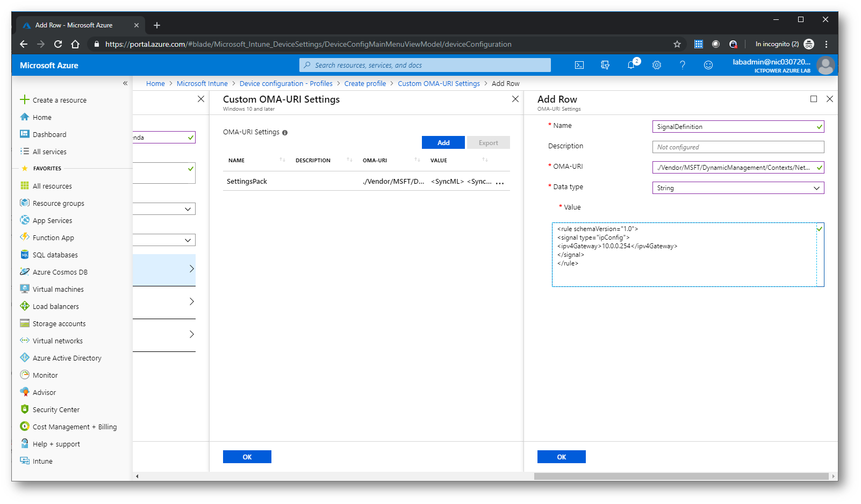Click the Description input field

pos(737,147)
